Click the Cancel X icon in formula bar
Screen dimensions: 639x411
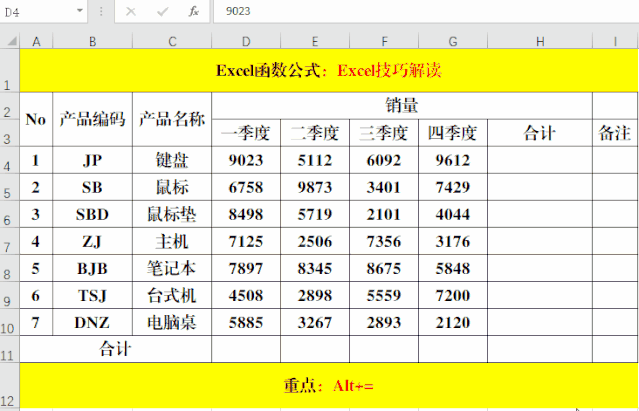[131, 11]
